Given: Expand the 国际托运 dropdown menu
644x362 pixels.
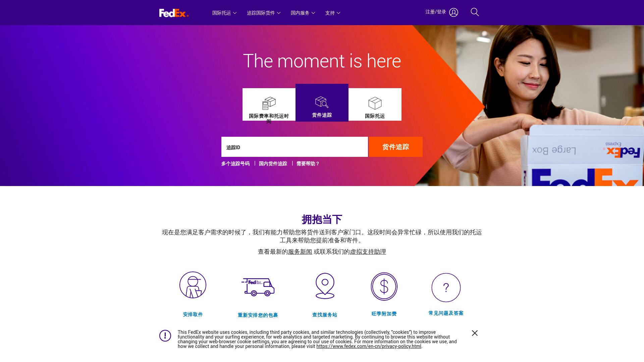Looking at the screenshot, I should point(224,13).
